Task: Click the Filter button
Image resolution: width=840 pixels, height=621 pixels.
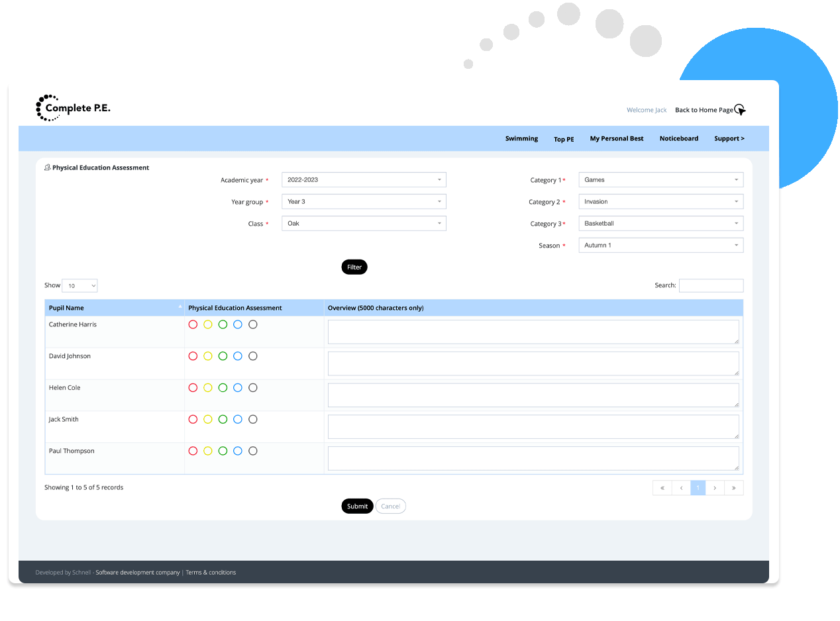Action: tap(354, 267)
